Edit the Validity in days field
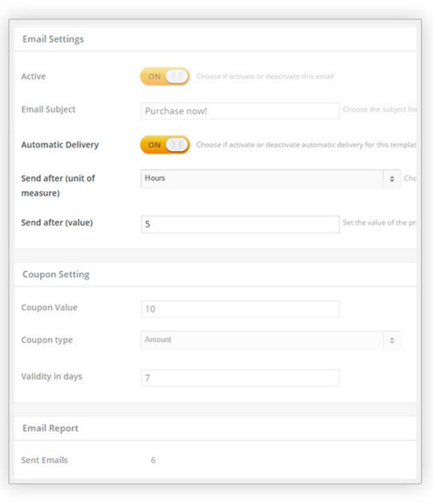The height and width of the screenshot is (504, 433). tap(240, 378)
